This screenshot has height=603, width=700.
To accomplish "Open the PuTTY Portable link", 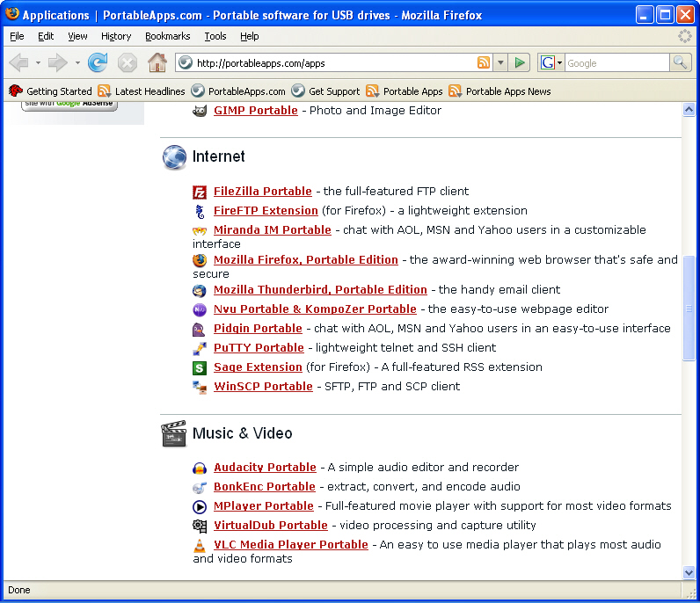I will point(259,348).
